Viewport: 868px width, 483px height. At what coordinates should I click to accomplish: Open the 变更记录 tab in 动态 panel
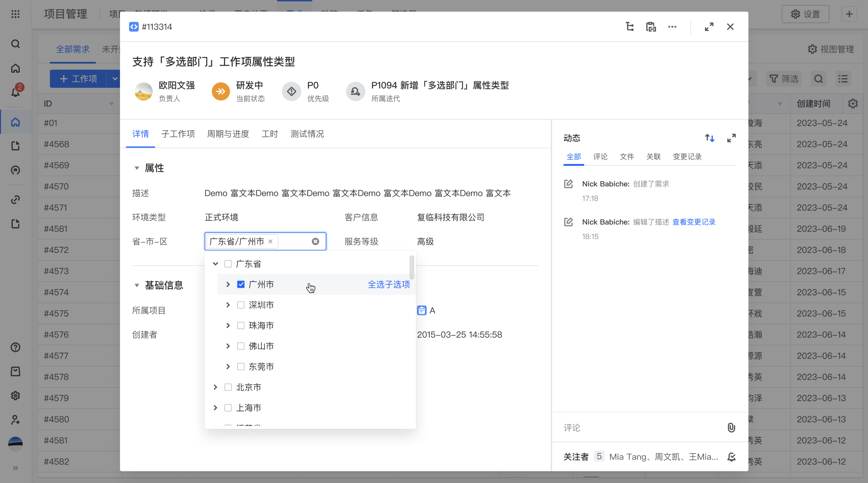(687, 156)
